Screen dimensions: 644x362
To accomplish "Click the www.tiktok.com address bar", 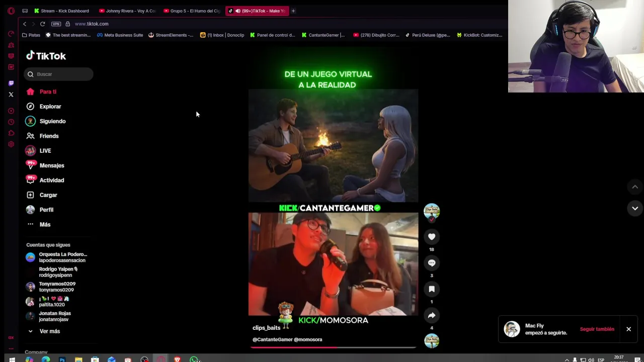I will (x=92, y=24).
